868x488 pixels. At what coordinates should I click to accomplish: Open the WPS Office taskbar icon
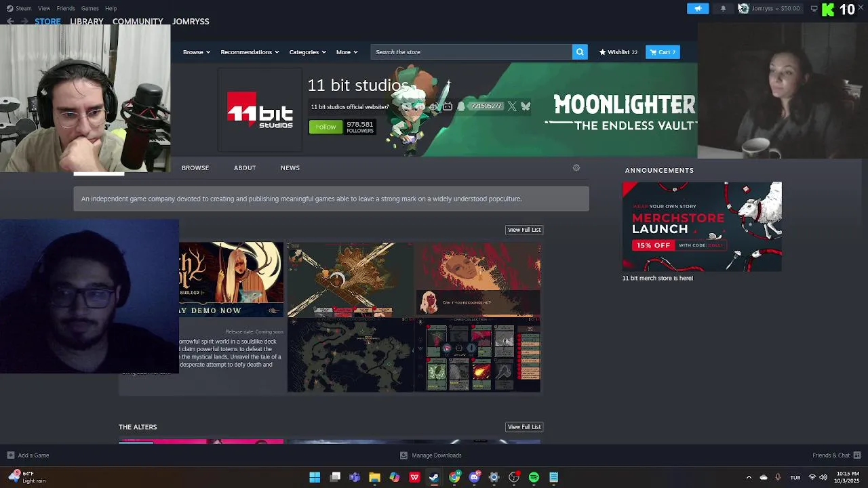(414, 477)
